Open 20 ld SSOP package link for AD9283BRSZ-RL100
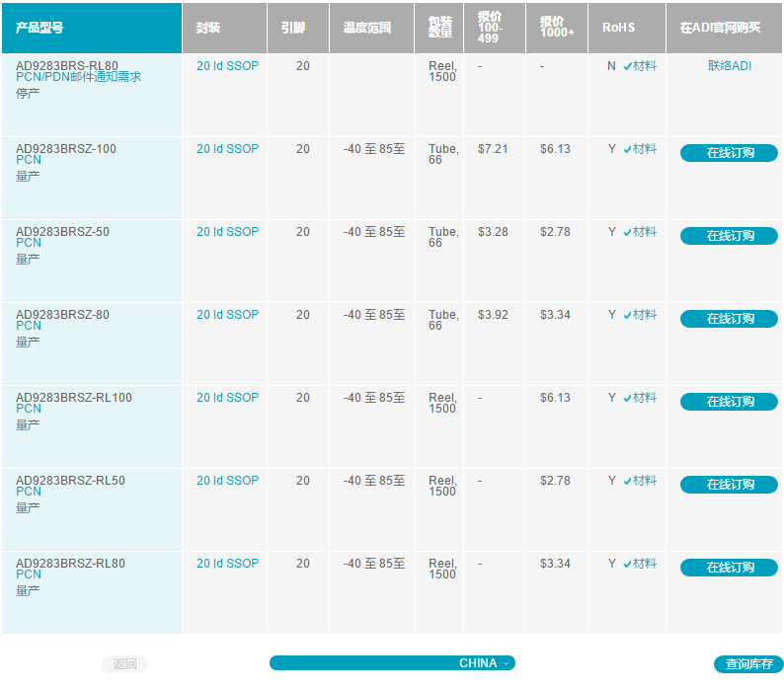Image resolution: width=784 pixels, height=689 pixels. tap(227, 398)
